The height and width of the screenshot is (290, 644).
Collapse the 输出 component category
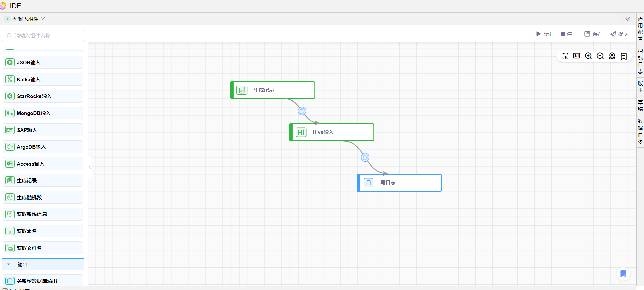pos(9,265)
